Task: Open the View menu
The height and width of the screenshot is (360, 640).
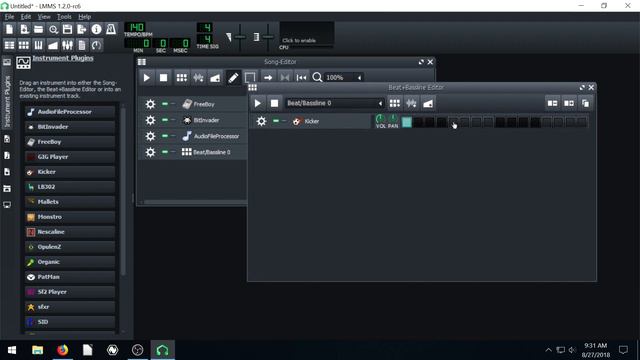Action: click(44, 17)
